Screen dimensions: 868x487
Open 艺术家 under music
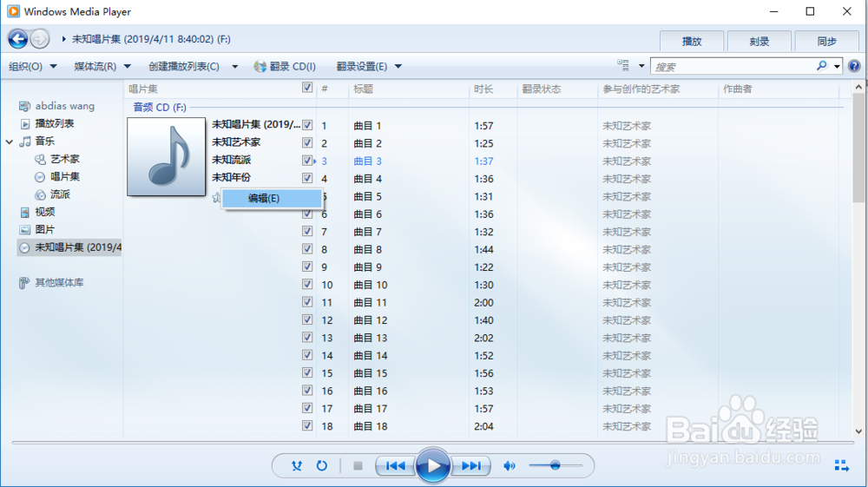[65, 159]
